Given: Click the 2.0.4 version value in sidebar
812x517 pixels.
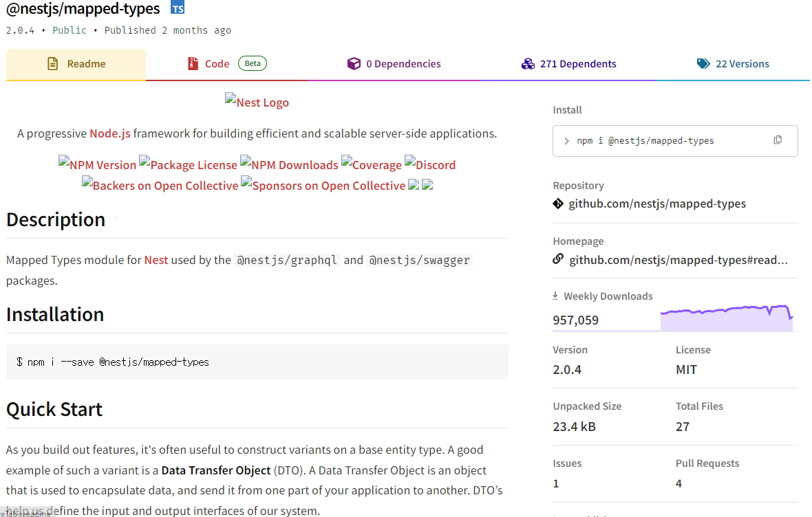Looking at the screenshot, I should [x=567, y=369].
